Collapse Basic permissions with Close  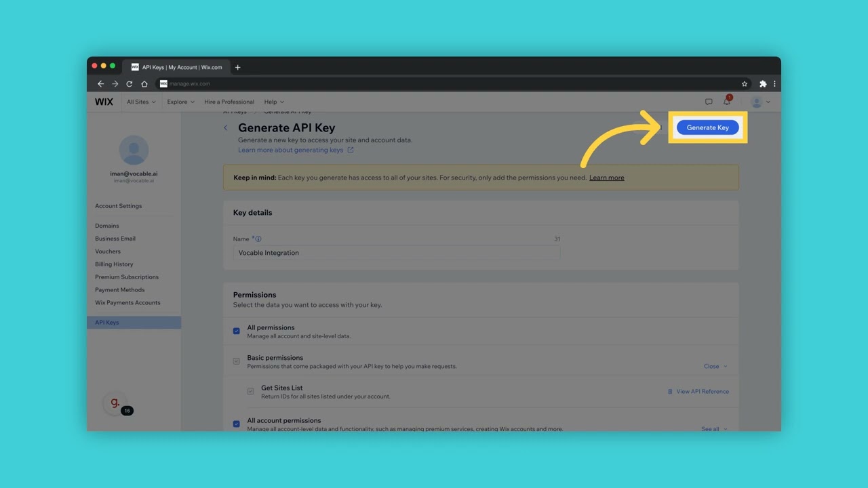point(715,366)
